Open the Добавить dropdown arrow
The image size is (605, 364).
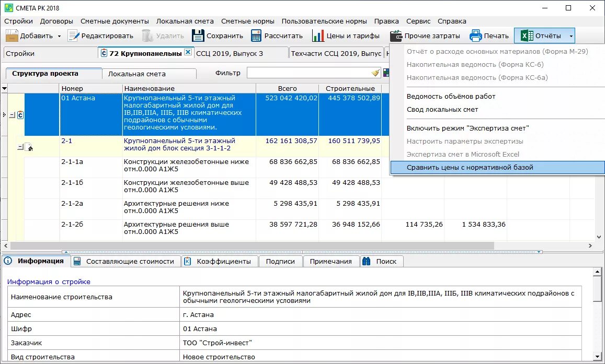(59, 36)
